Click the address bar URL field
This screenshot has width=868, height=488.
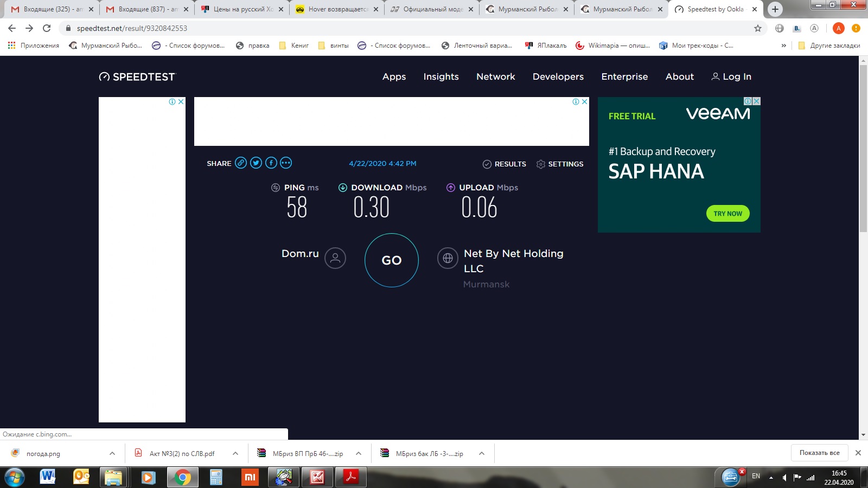pos(380,28)
